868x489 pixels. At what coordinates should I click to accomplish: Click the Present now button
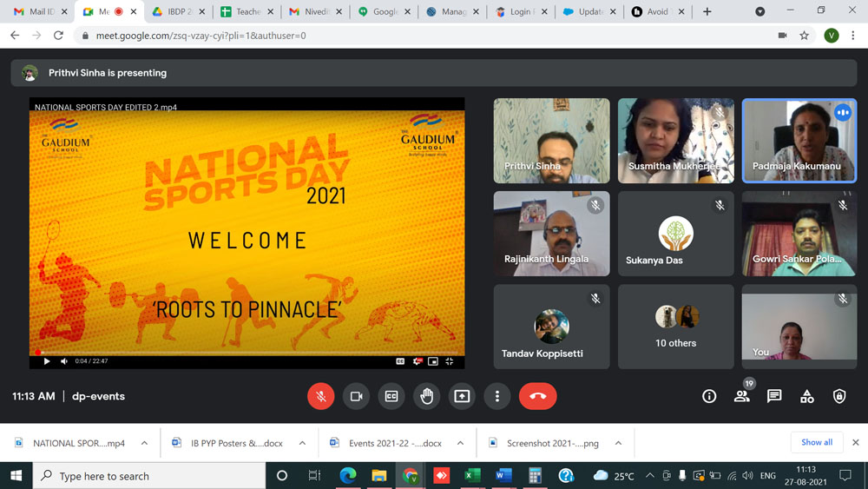click(462, 396)
